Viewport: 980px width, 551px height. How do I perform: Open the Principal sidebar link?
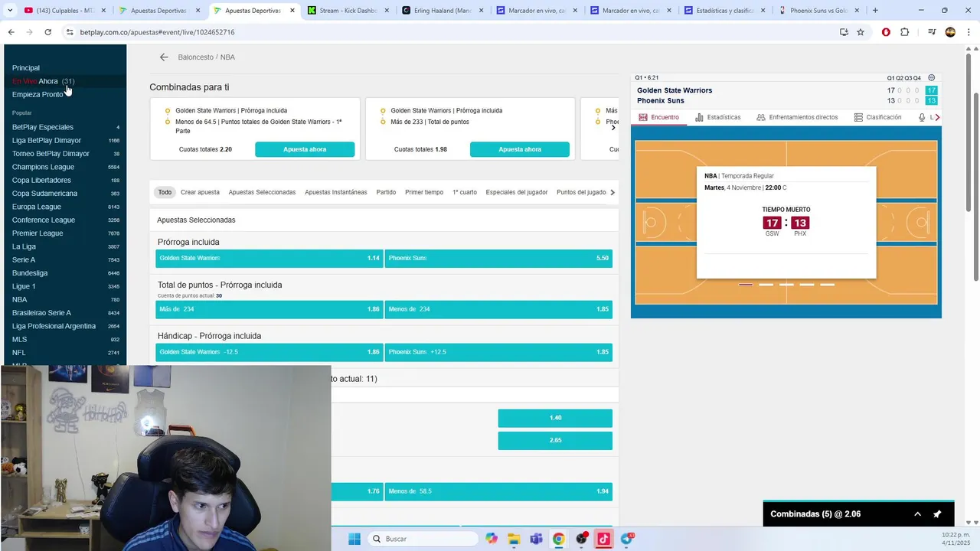point(26,68)
